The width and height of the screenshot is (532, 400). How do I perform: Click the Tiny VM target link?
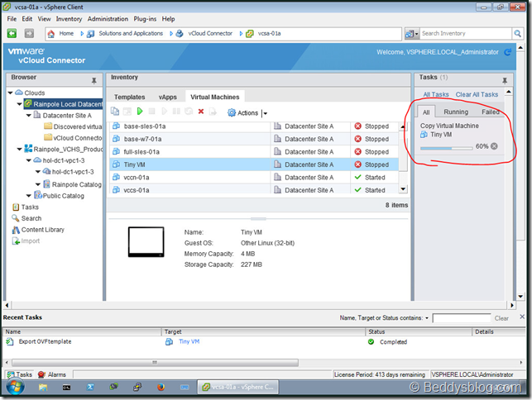[x=189, y=341]
